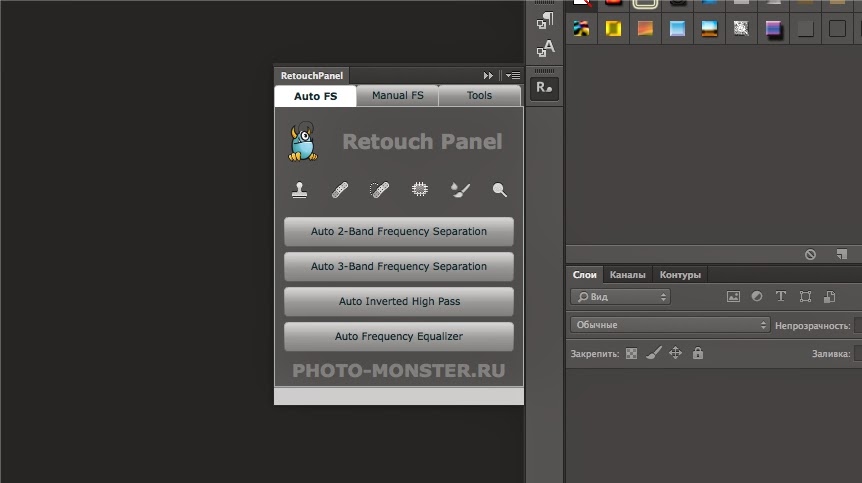Create new style using page icon

click(x=842, y=254)
